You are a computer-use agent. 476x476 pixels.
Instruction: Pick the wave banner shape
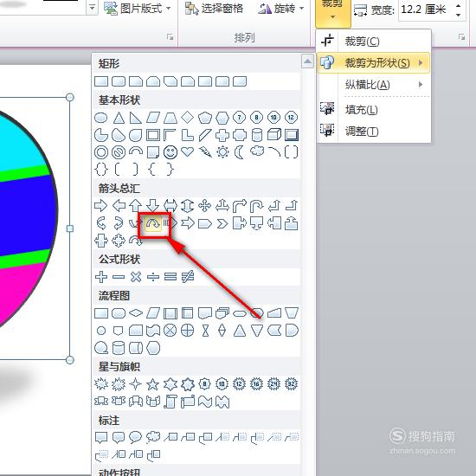[x=205, y=402]
